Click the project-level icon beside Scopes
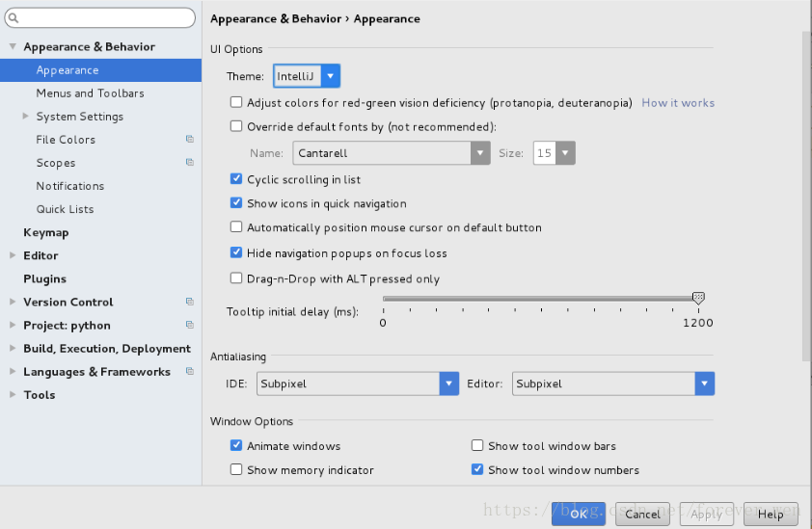 point(190,163)
